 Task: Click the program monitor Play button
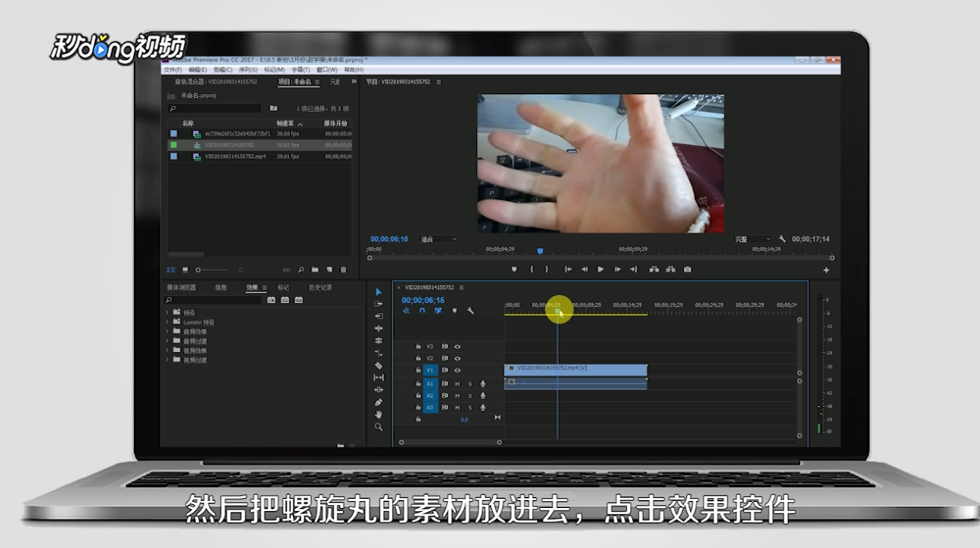point(601,269)
